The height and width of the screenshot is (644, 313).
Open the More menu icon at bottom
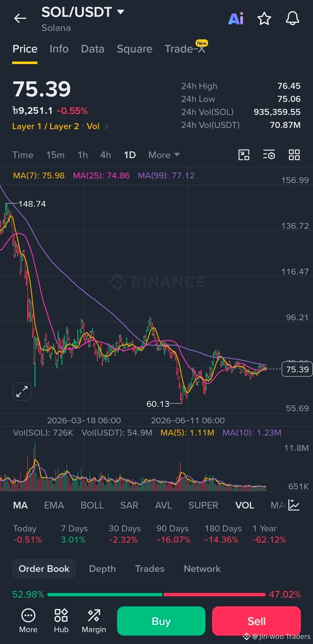[28, 621]
